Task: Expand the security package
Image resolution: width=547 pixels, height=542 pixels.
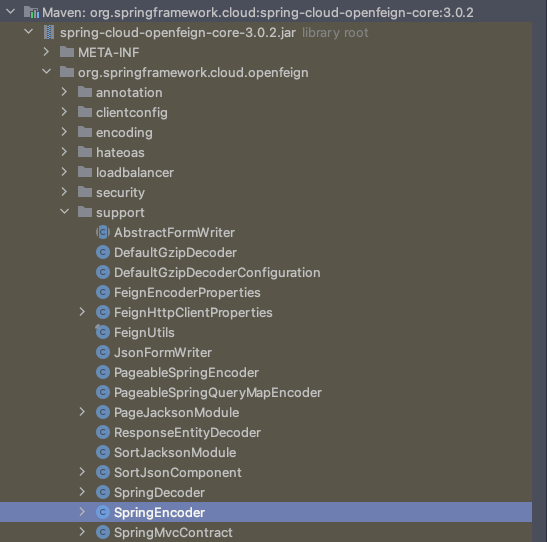Action: tap(64, 191)
